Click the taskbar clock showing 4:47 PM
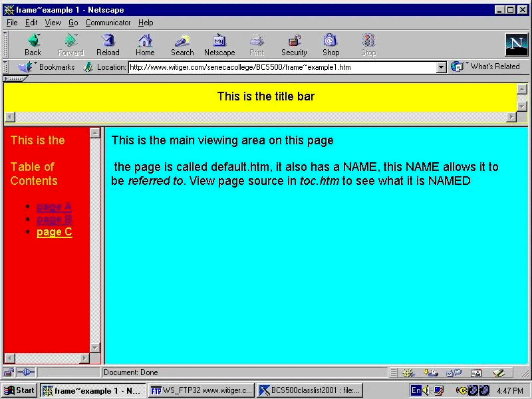 (509, 391)
